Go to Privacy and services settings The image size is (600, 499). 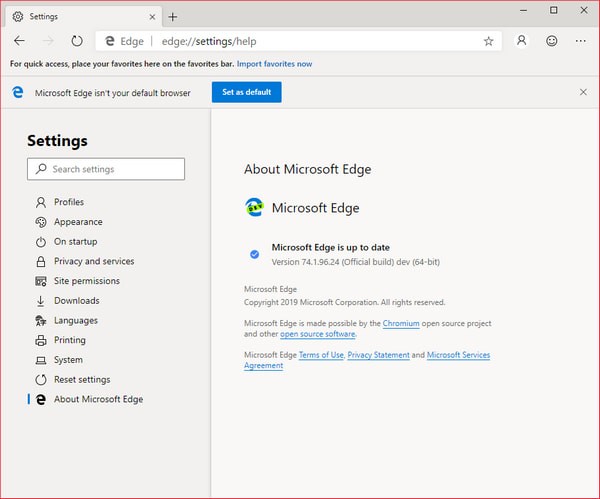pyautogui.click(x=93, y=261)
